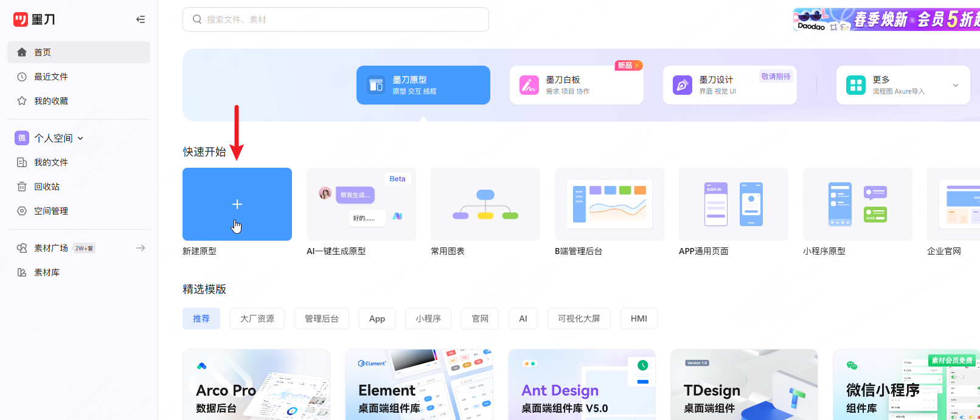
Task: Click the 墨刀 logo icon
Action: [21, 19]
